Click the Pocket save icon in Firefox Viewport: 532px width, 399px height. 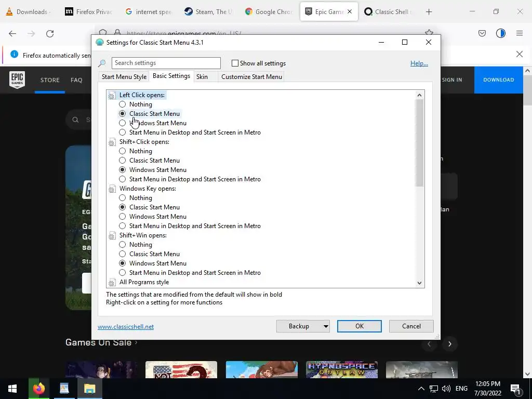click(482, 33)
